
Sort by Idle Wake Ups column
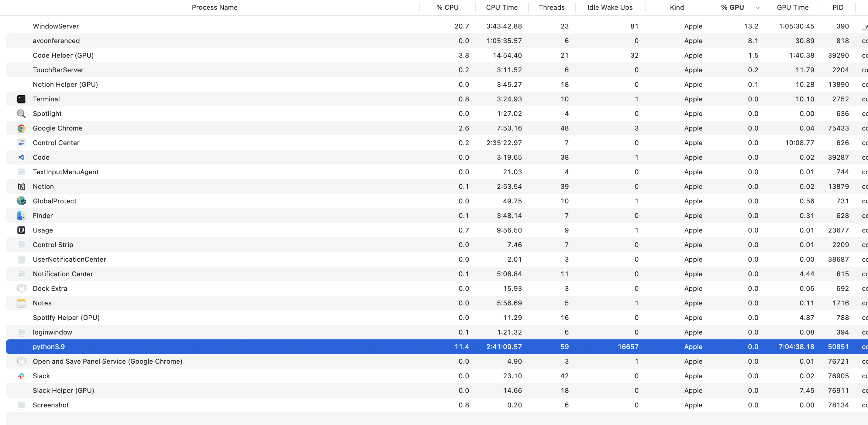point(610,7)
